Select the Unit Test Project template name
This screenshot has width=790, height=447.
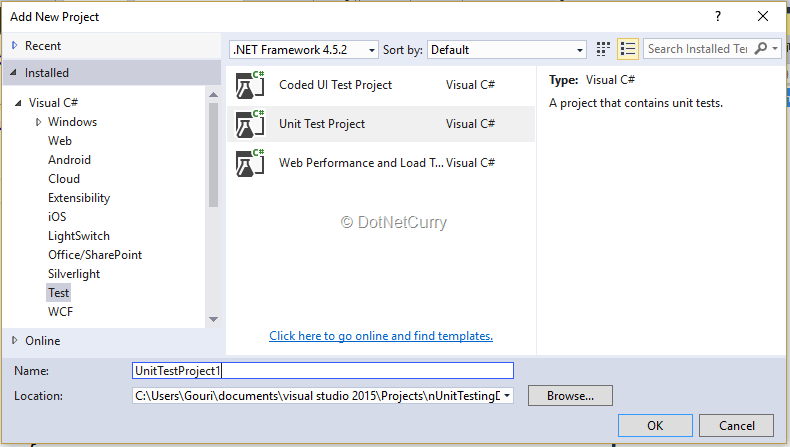click(322, 124)
